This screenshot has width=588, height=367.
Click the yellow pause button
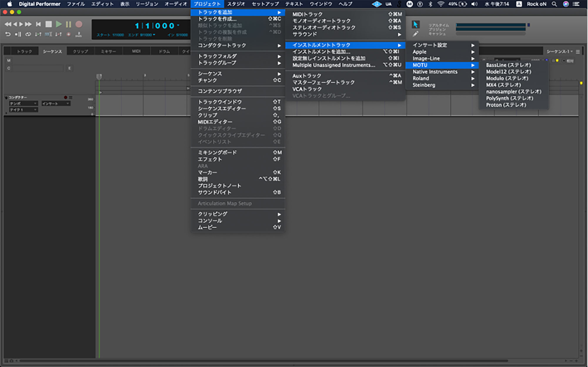click(x=69, y=24)
